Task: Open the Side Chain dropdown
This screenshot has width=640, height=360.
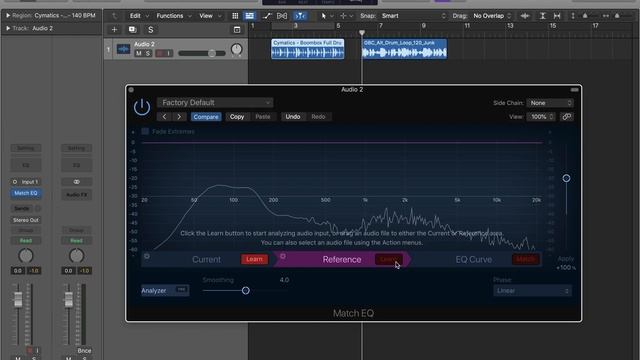Action: [549, 103]
